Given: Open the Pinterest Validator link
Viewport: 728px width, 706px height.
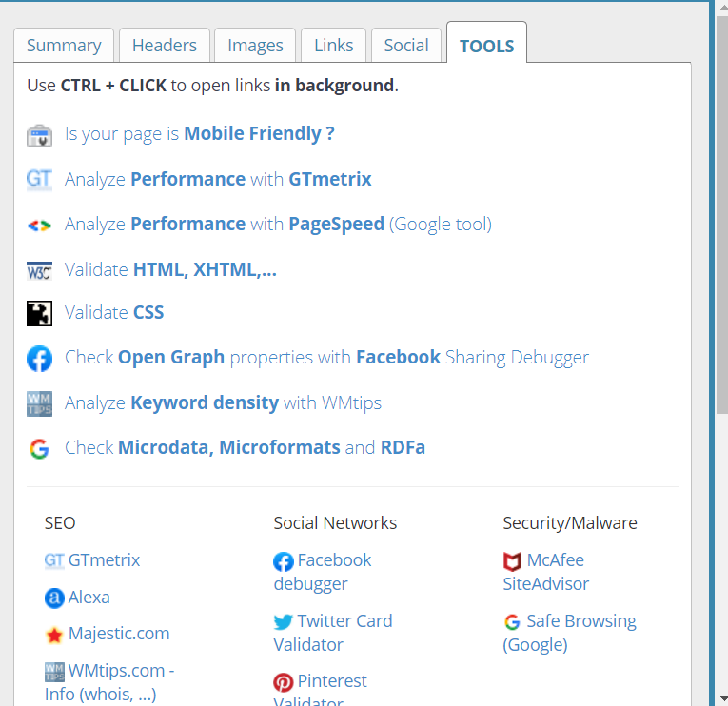Looking at the screenshot, I should (x=320, y=689).
